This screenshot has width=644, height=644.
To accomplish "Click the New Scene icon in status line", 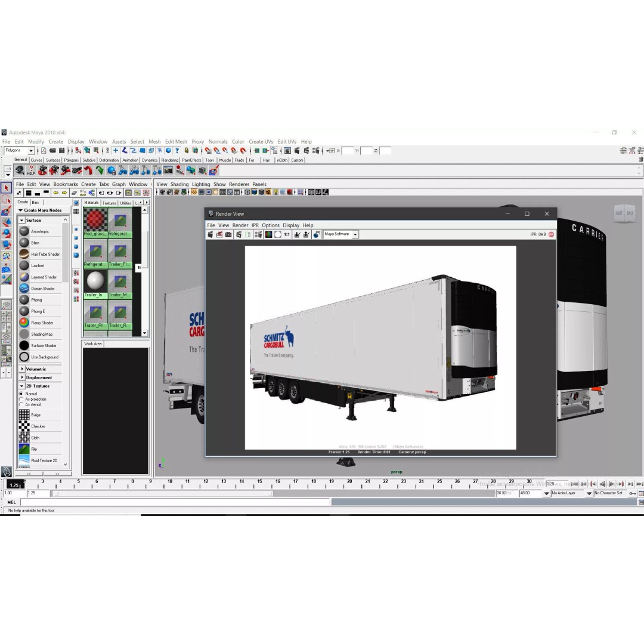I will 44,151.
